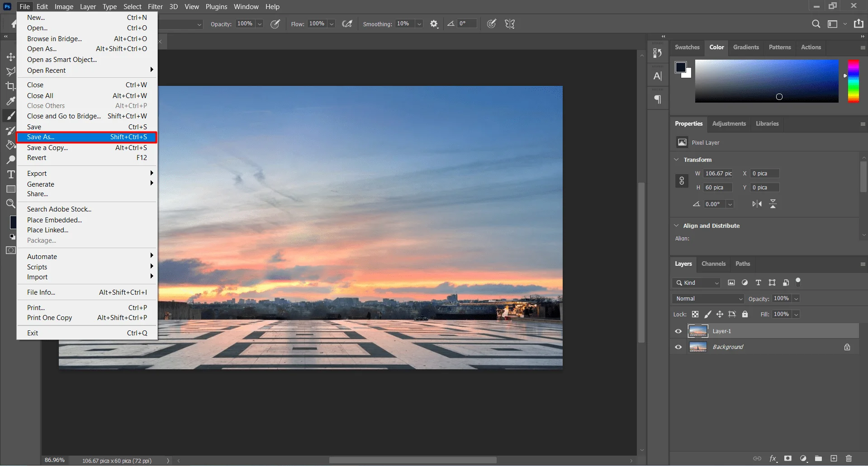Select the Crop tool
The height and width of the screenshot is (466, 868).
10,86
